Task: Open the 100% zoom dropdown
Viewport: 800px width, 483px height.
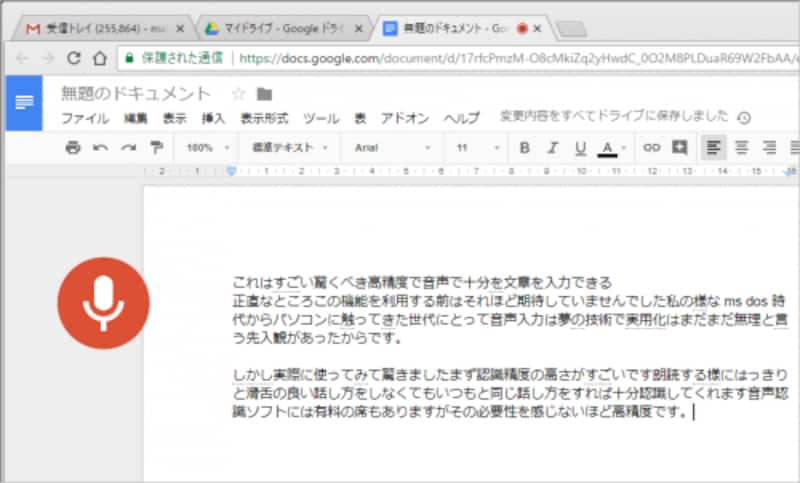Action: point(208,148)
